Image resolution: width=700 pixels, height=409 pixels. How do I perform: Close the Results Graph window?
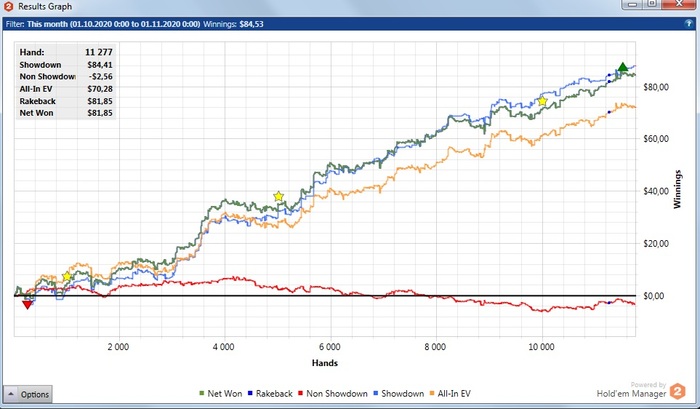point(679,4)
